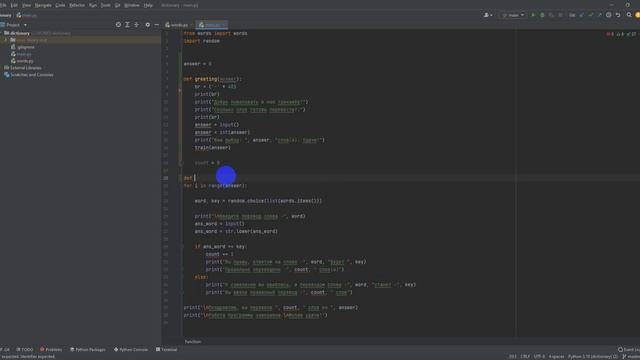This screenshot has height=360, width=640.
Task: Click the Debug bug icon
Action: (x=542, y=15)
